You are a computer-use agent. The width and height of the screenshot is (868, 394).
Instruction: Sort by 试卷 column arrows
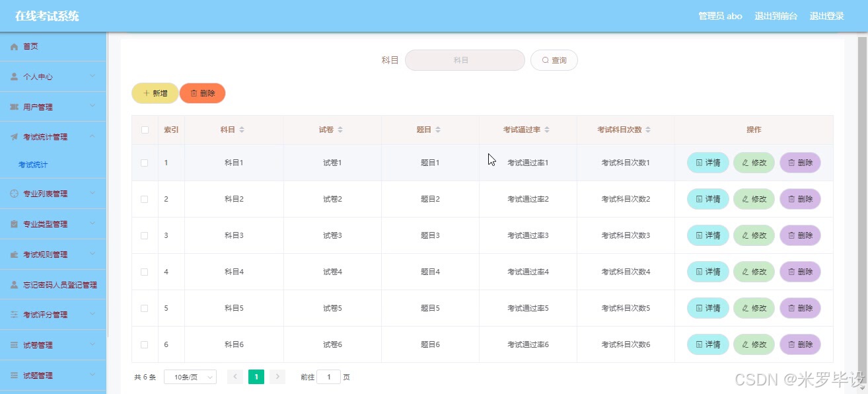click(x=340, y=130)
